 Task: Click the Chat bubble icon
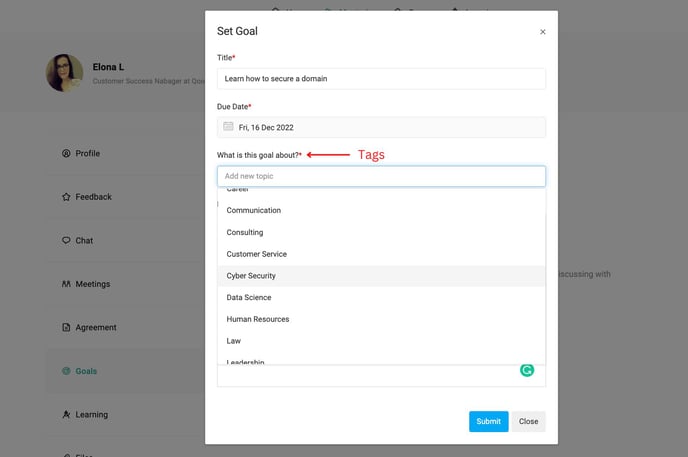point(66,241)
